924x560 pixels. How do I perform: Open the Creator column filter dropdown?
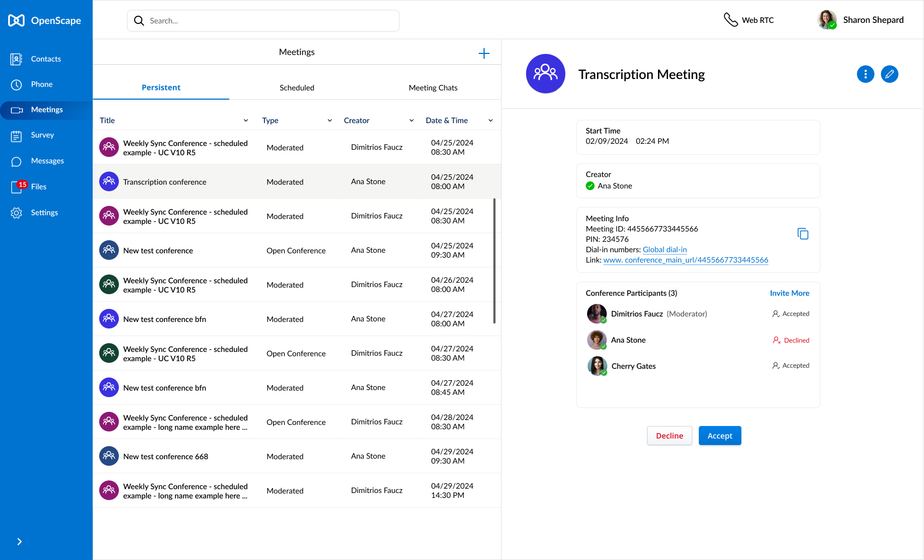click(412, 120)
